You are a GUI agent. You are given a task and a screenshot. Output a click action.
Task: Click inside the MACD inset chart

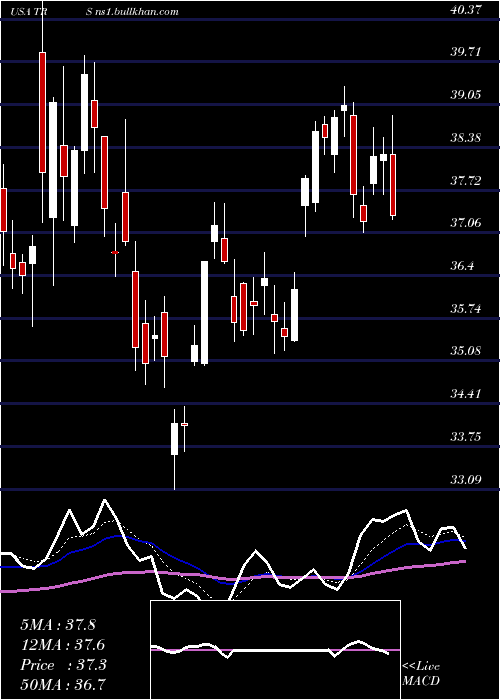click(x=275, y=650)
